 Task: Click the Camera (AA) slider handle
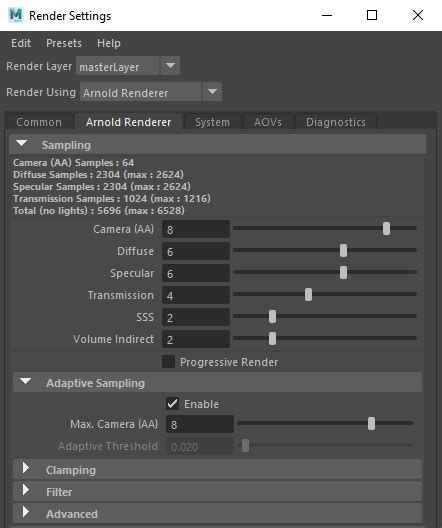pos(386,229)
